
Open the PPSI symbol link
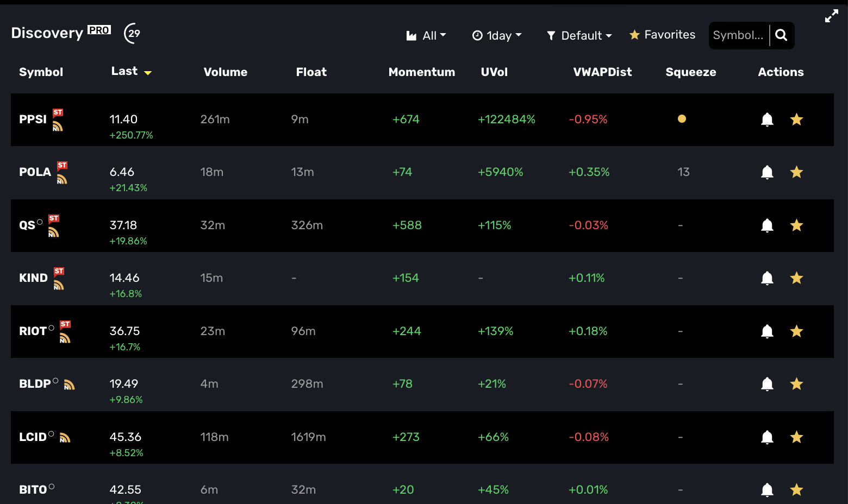click(x=33, y=119)
